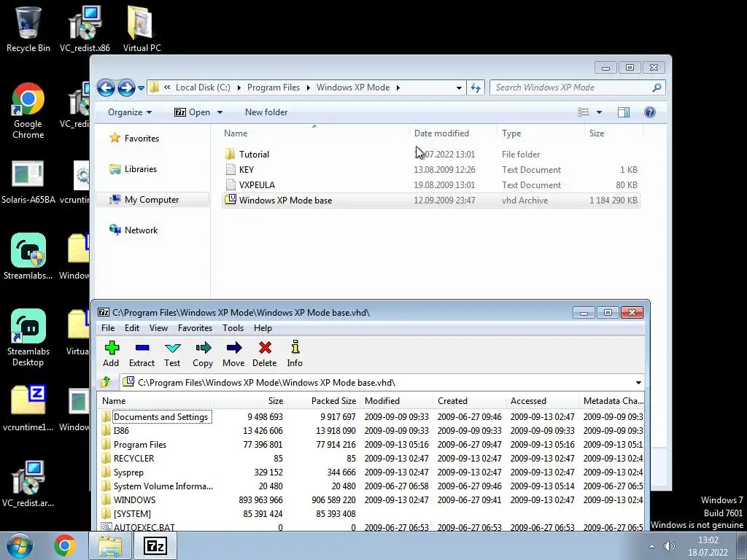This screenshot has width=747, height=560.
Task: Open Organize dropdown in Explorer
Action: [x=130, y=112]
